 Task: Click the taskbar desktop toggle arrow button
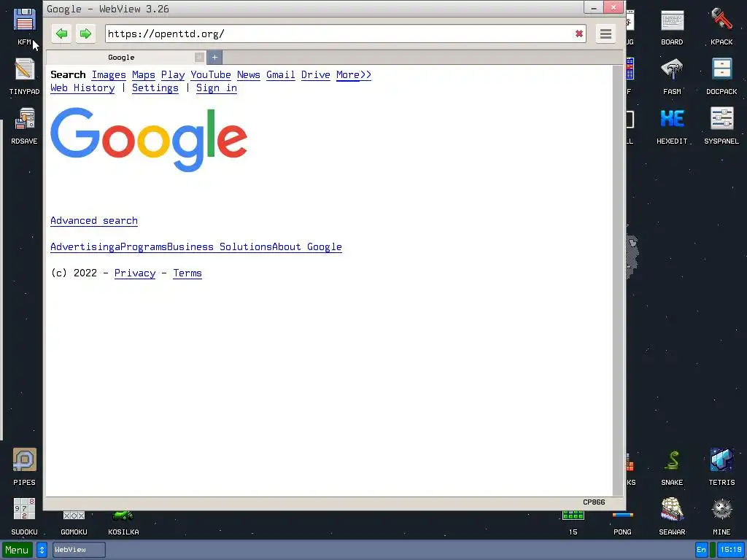point(42,550)
